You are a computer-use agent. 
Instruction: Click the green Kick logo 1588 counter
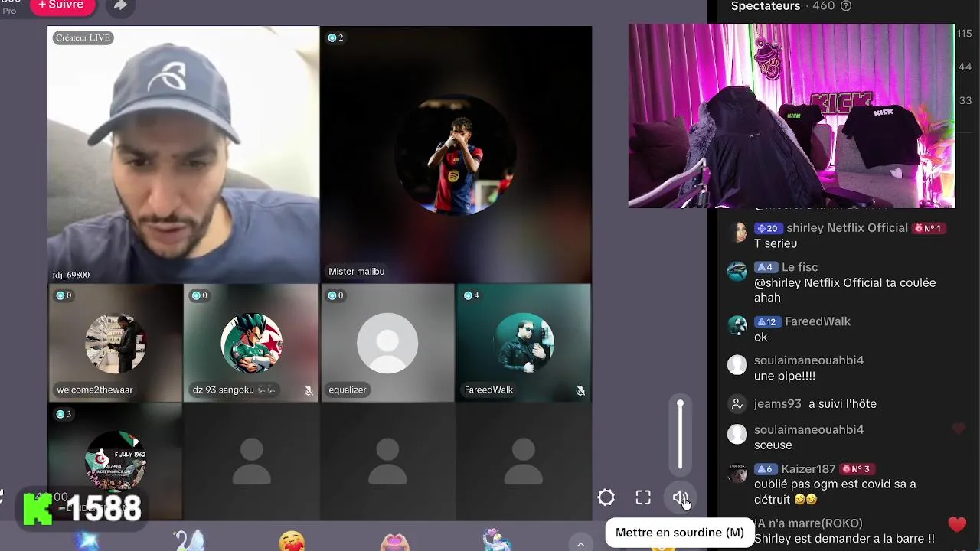(82, 508)
